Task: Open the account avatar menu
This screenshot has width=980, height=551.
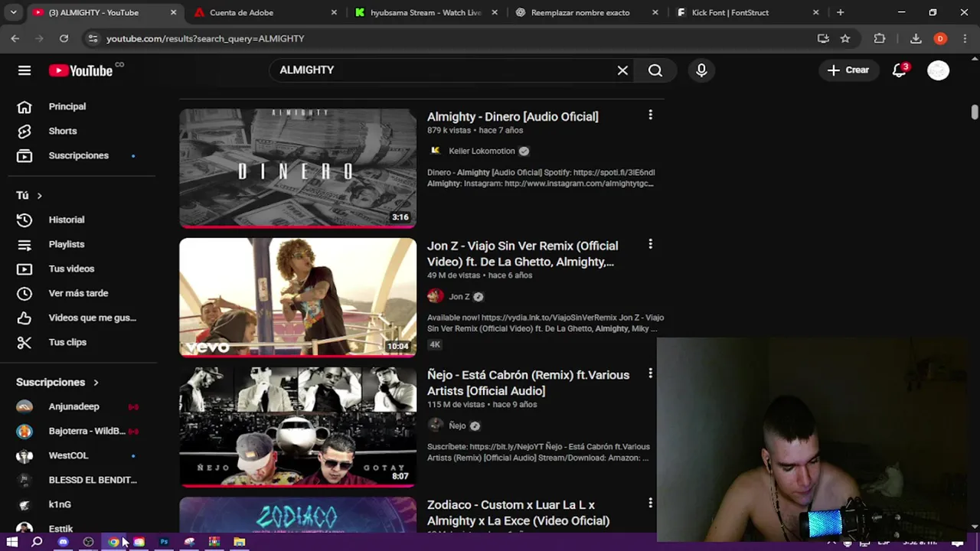Action: point(938,70)
